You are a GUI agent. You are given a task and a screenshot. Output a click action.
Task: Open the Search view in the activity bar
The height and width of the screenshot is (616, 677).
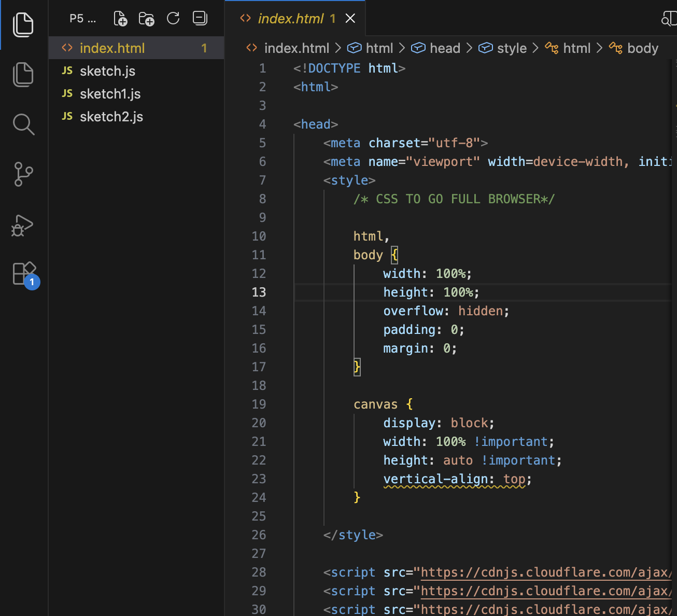[23, 124]
